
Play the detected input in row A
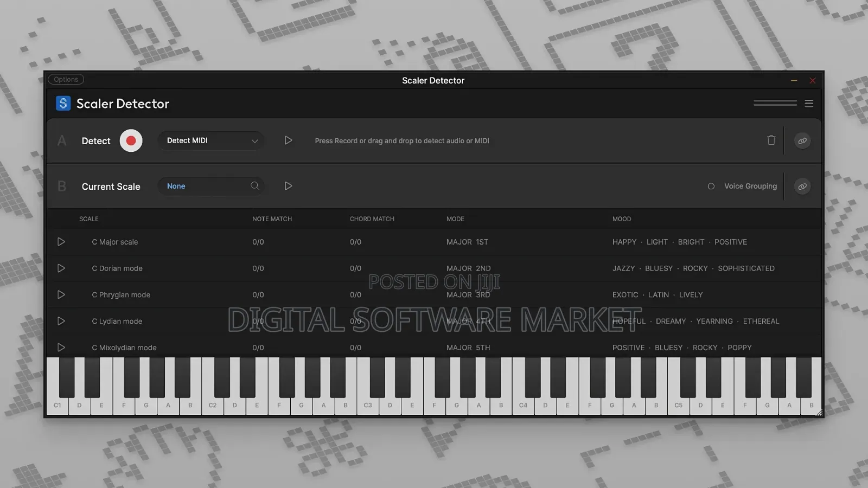pyautogui.click(x=288, y=140)
